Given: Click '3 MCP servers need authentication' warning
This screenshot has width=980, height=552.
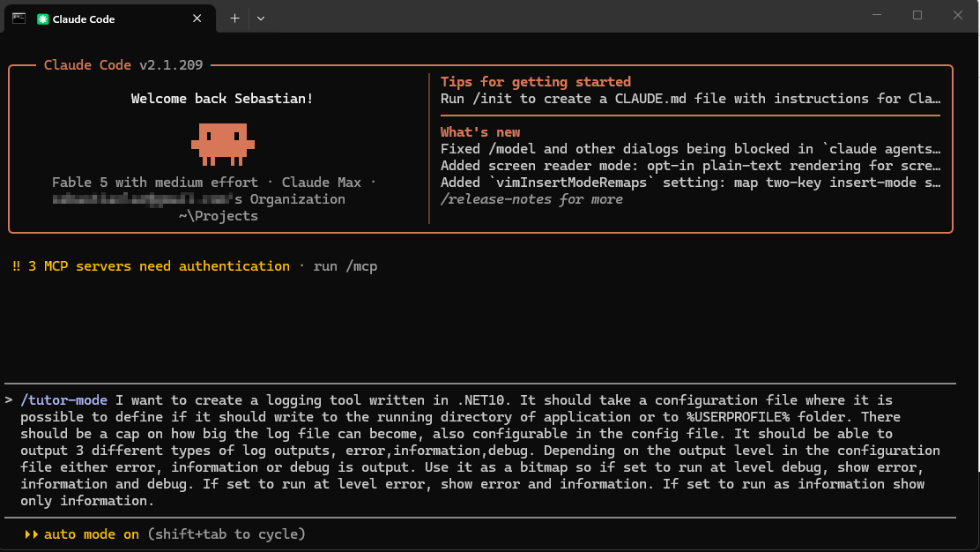Looking at the screenshot, I should click(159, 266).
